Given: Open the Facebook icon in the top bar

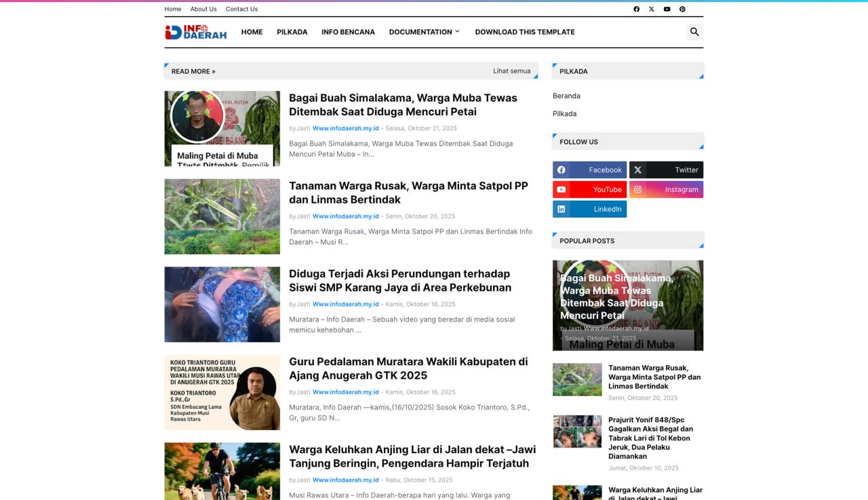Looking at the screenshot, I should tap(636, 9).
